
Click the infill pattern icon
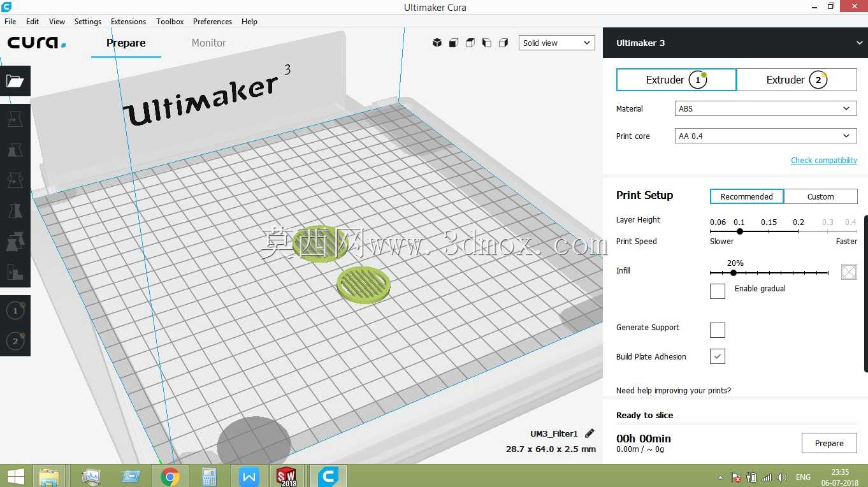(849, 272)
